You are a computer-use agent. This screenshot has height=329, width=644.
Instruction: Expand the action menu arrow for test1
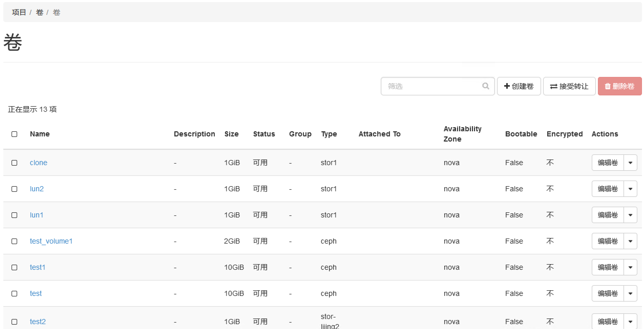tap(630, 267)
